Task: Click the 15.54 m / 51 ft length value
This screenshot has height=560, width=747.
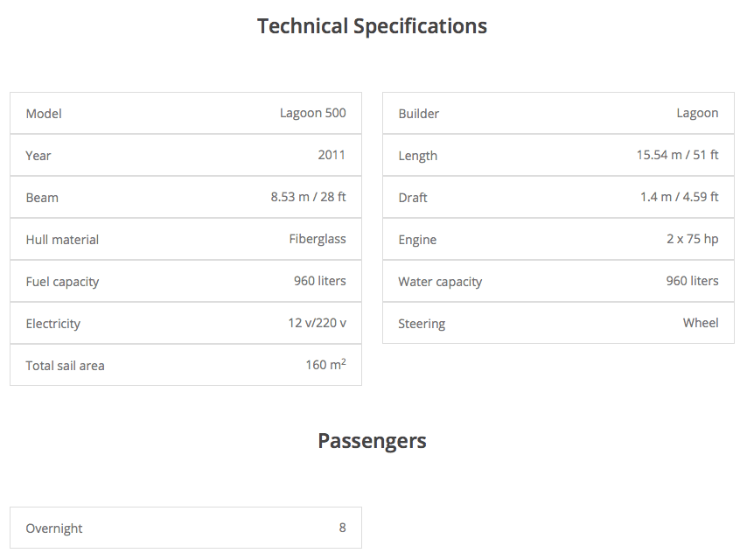Action: 677,155
